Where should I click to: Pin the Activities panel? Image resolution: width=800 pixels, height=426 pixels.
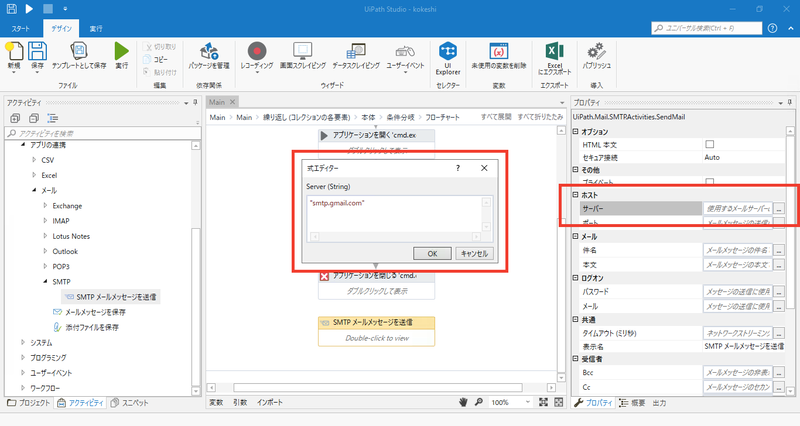point(195,103)
